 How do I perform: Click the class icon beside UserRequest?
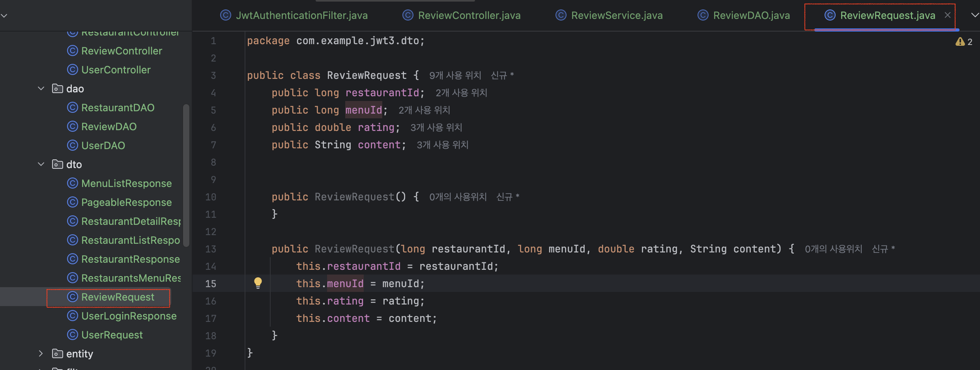[73, 334]
